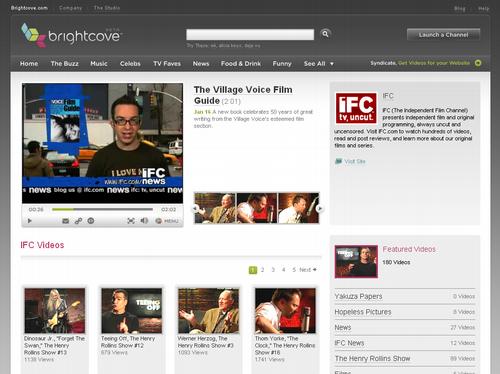500x374 pixels.
Task: Click the green Syndicate arrow icon
Action: [x=478, y=63]
